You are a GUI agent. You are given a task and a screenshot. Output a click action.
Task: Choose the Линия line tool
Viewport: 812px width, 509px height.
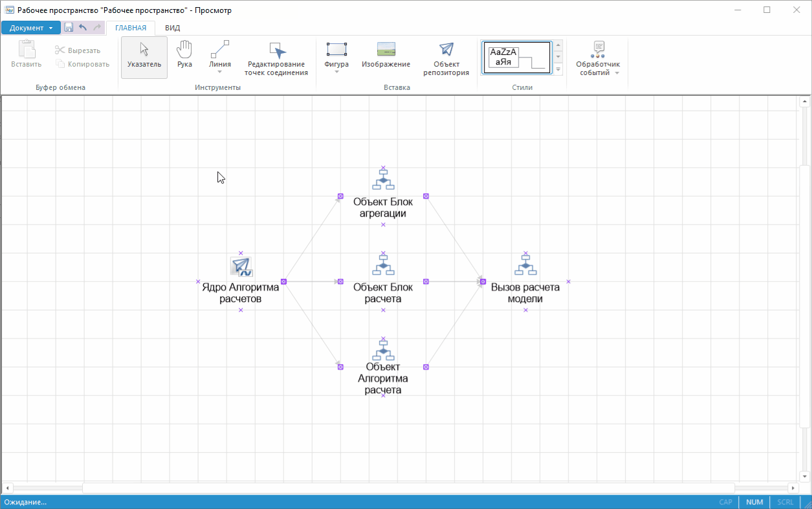pyautogui.click(x=220, y=58)
